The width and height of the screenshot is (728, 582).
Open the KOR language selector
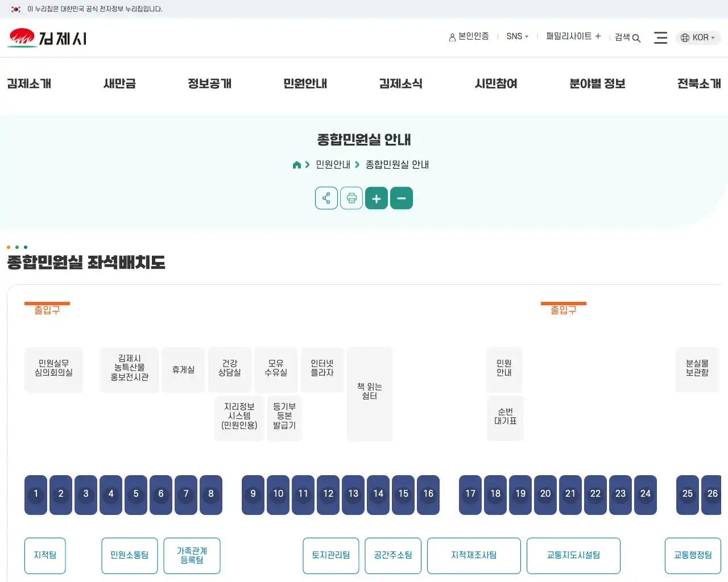(698, 38)
